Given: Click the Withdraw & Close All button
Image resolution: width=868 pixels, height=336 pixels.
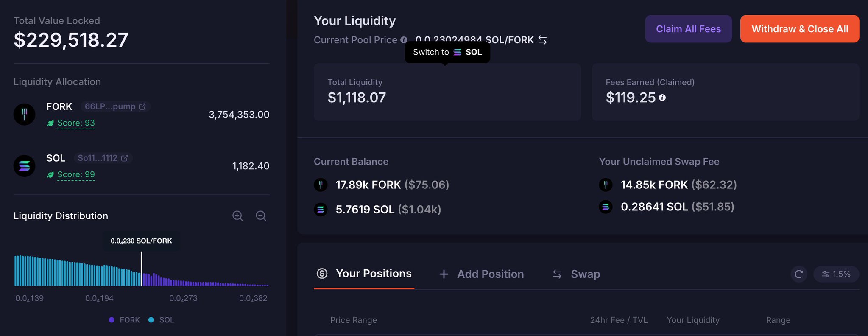Looking at the screenshot, I should 800,29.
